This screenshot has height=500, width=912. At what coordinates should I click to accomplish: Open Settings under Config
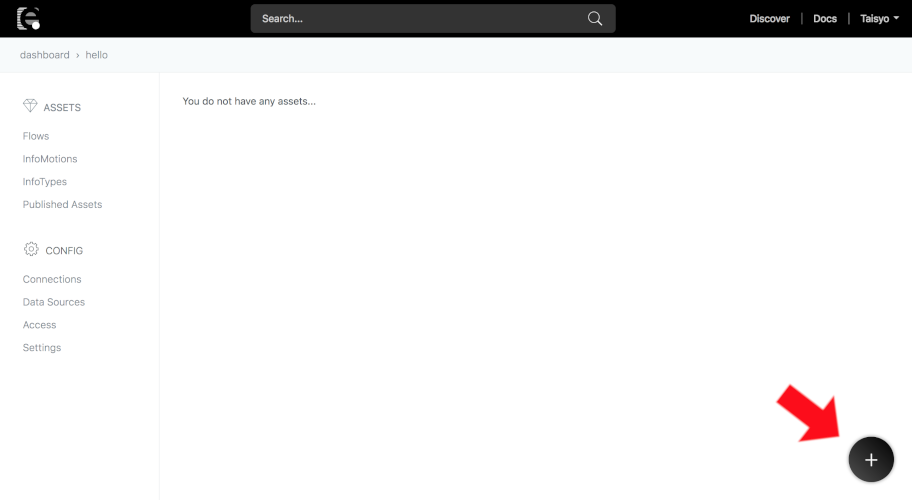(x=42, y=348)
